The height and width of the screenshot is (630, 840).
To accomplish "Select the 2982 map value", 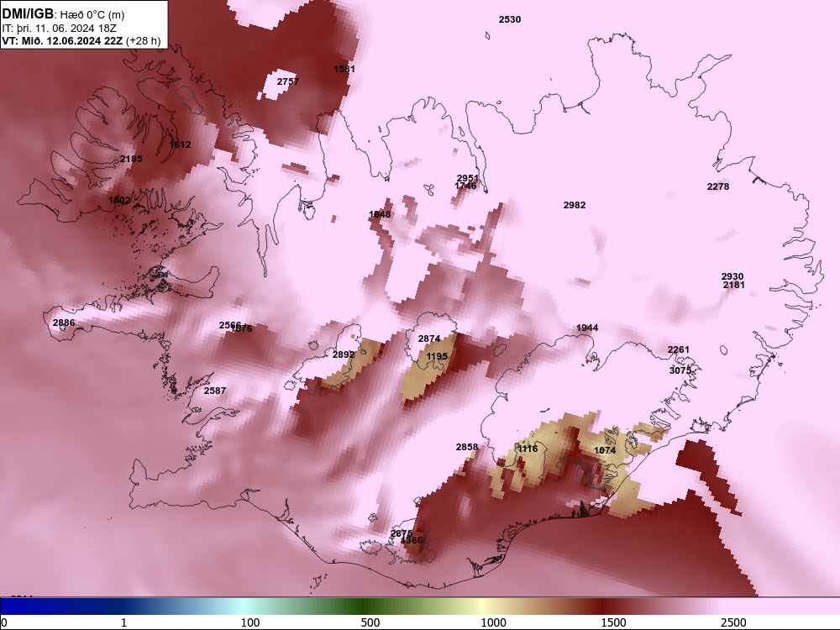I will (x=575, y=205).
